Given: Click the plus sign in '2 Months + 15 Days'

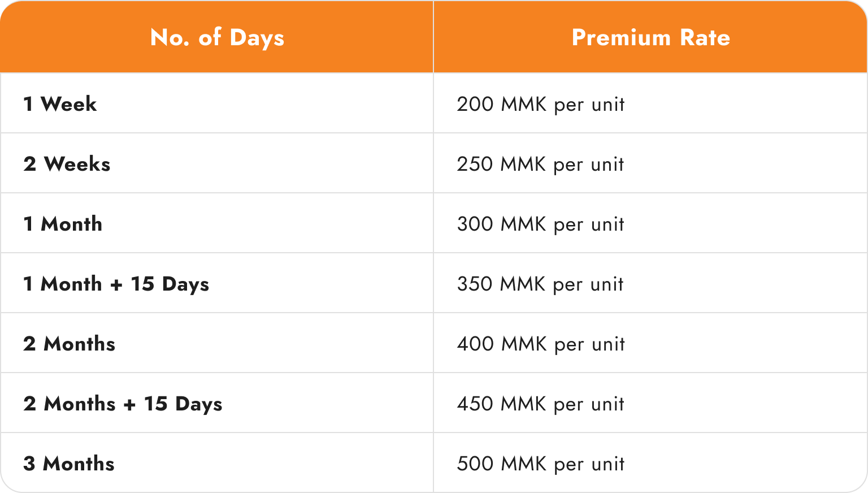Looking at the screenshot, I should click(129, 405).
